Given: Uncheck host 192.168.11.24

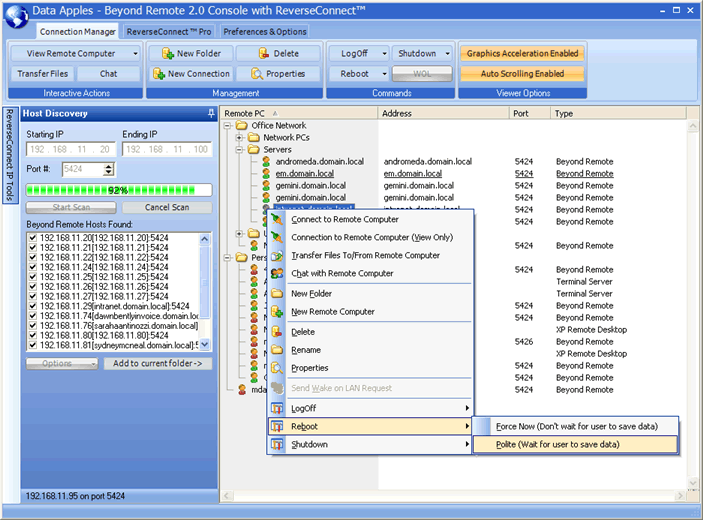Looking at the screenshot, I should (32, 267).
